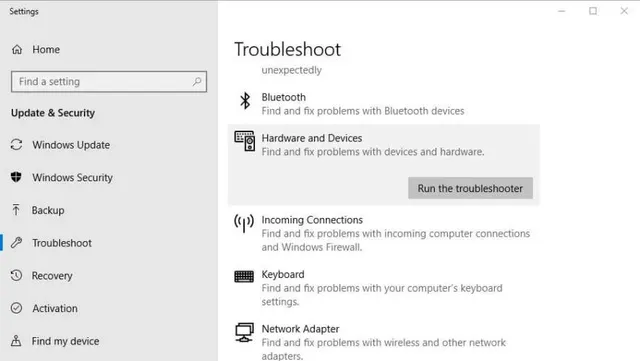640x361 pixels.
Task: Click the computer's keyboard settings description text
Action: tap(382, 295)
